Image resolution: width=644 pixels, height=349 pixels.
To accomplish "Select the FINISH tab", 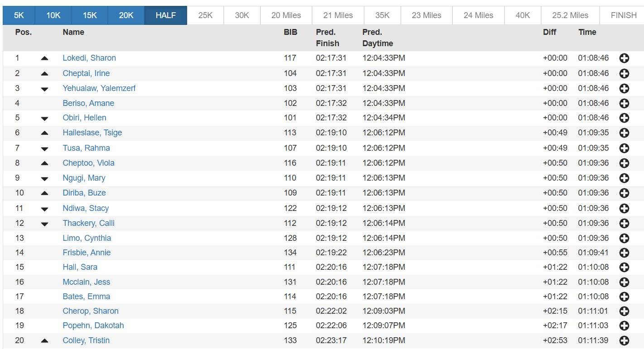I will (x=623, y=15).
